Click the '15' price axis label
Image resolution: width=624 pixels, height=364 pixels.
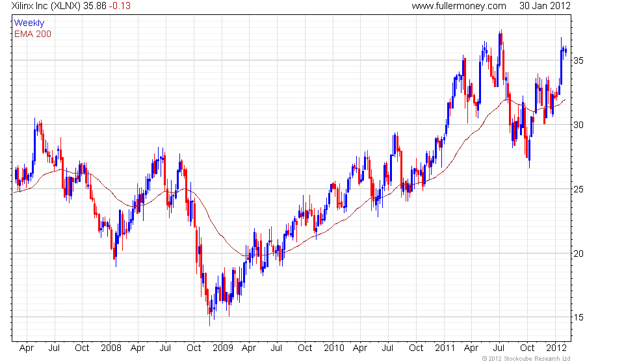coord(578,317)
